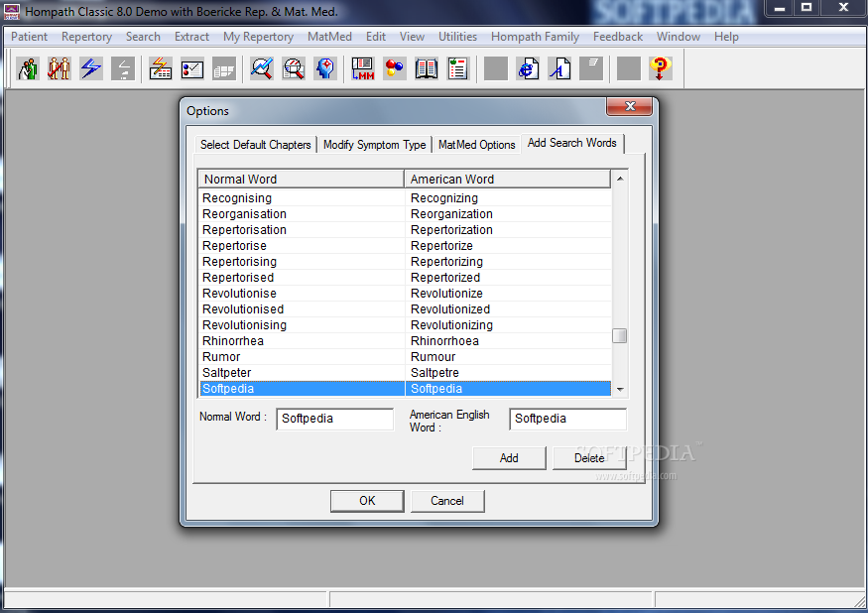Open the Repertory menu
This screenshot has width=868, height=613.
[x=87, y=37]
